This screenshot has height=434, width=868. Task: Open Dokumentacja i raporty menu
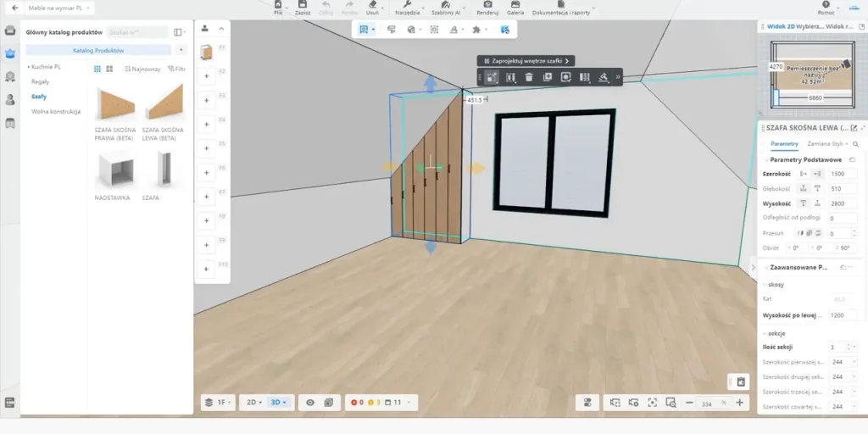(x=561, y=8)
